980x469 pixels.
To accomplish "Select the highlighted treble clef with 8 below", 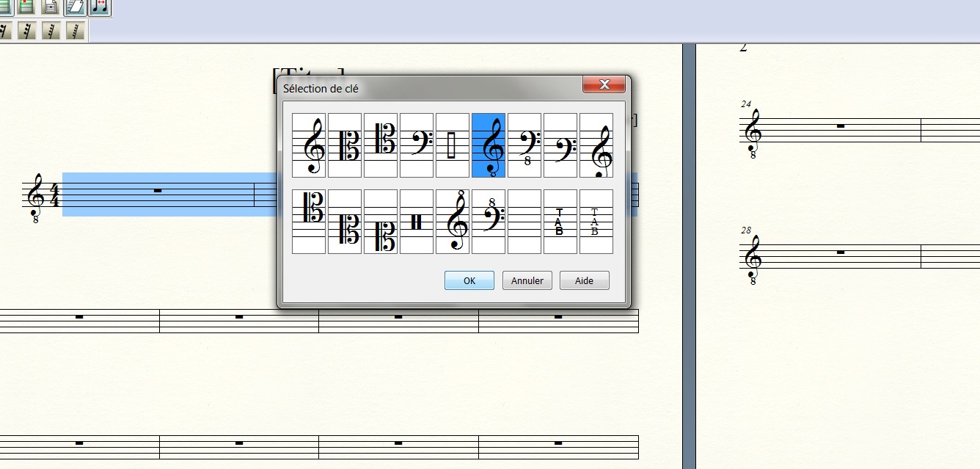I will [x=489, y=145].
